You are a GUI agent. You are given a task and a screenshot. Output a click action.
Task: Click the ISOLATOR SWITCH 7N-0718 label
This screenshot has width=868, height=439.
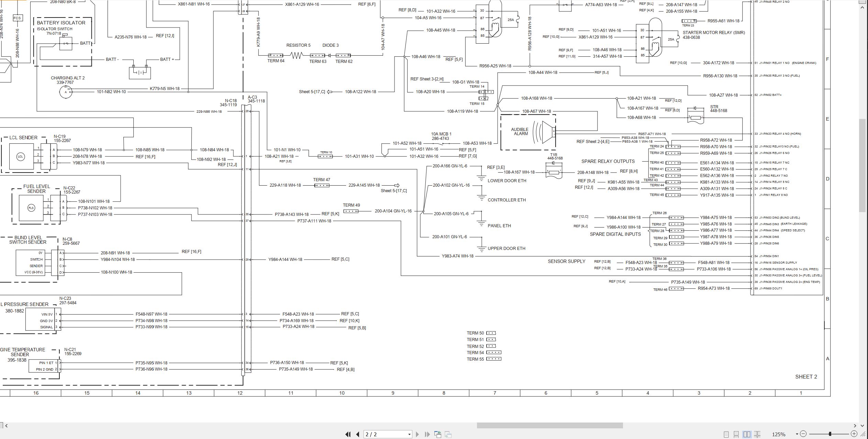pyautogui.click(x=54, y=31)
